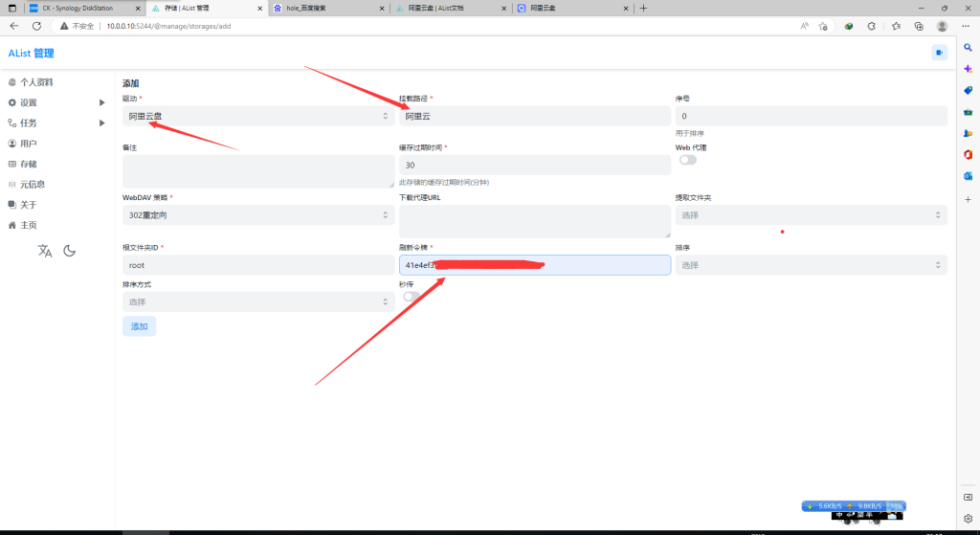Click the read aloud icon
This screenshot has height=535, width=980.
pos(804,26)
